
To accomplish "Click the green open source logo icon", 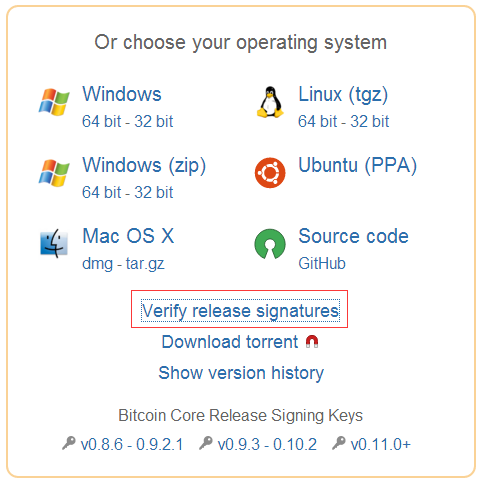I will coord(270,244).
